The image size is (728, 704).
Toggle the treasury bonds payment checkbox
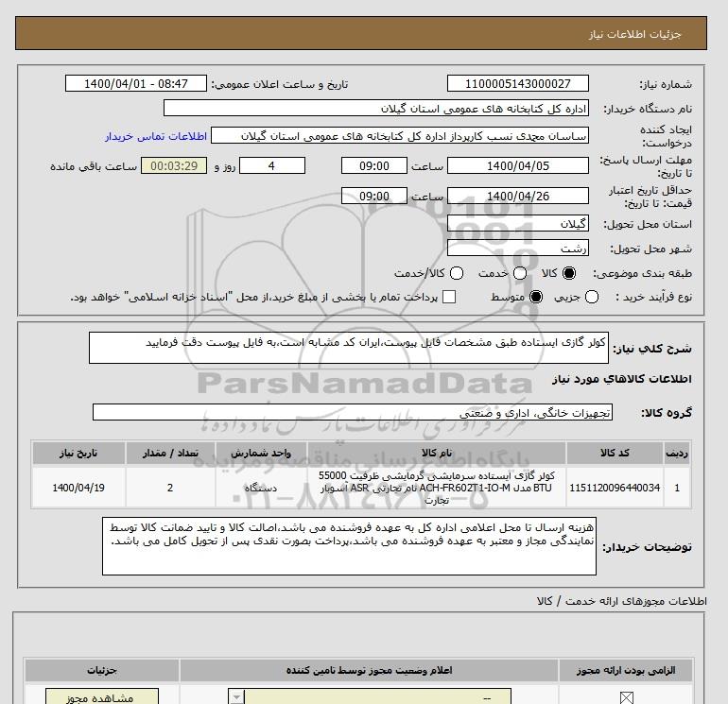click(x=449, y=297)
